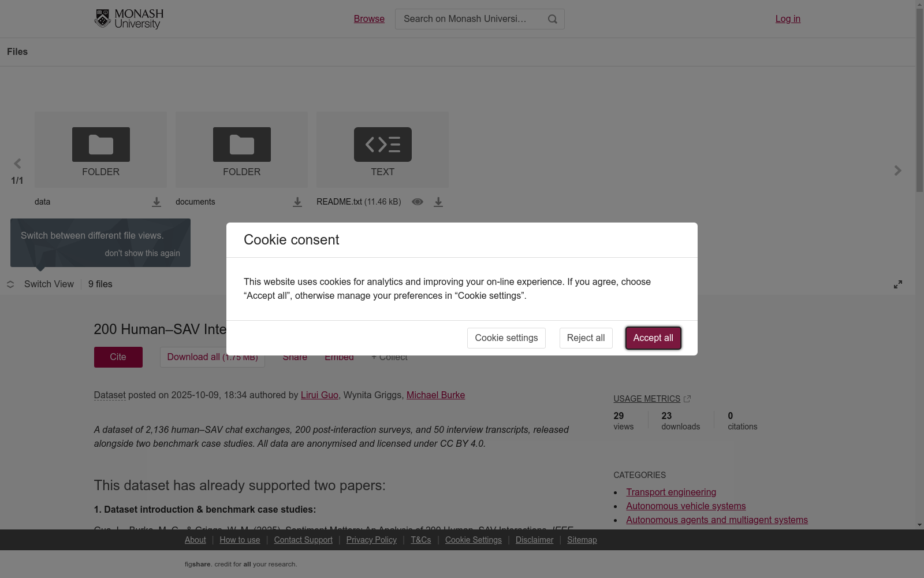Click the "29 views" metric
The width and height of the screenshot is (924, 578).
pyautogui.click(x=623, y=421)
